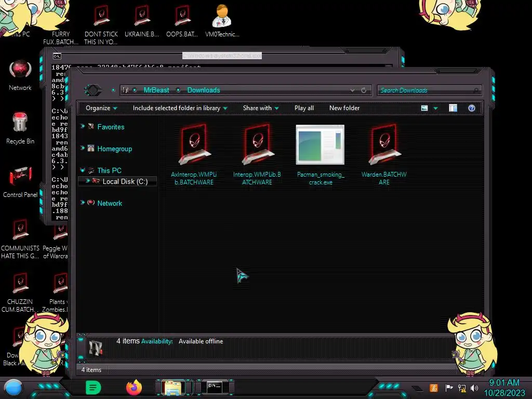Select Pacman_smoking_crack.exe thumbnail
The width and height of the screenshot is (532, 399).
tap(320, 145)
